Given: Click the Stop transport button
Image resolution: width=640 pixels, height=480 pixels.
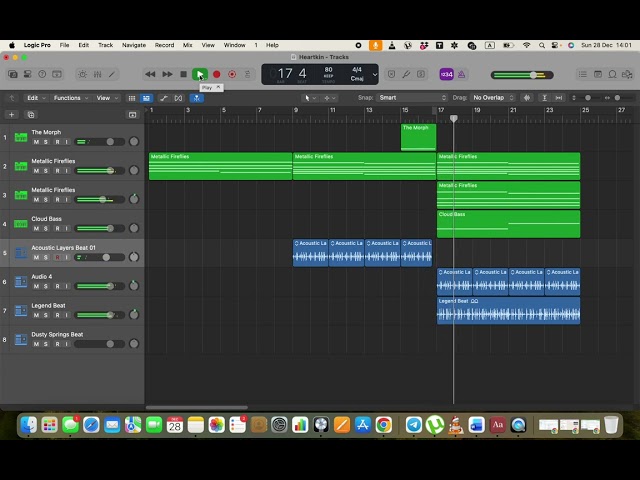Looking at the screenshot, I should tap(184, 74).
